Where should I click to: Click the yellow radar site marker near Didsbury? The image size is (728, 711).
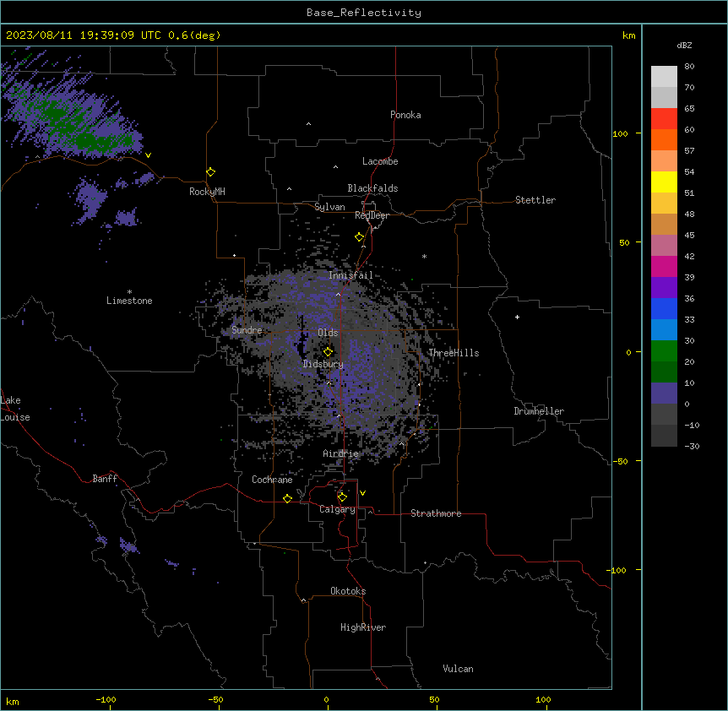coord(328,352)
